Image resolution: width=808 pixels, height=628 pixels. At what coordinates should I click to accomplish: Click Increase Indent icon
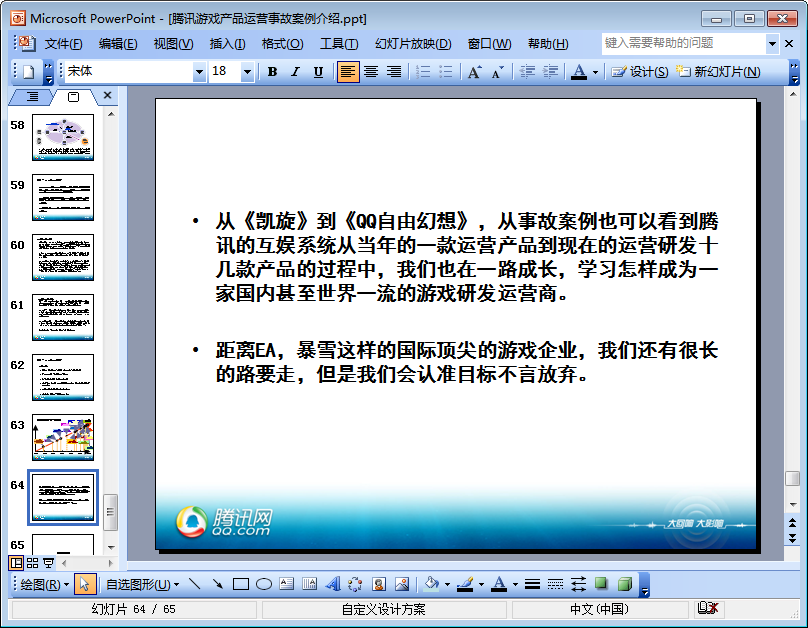[x=550, y=72]
